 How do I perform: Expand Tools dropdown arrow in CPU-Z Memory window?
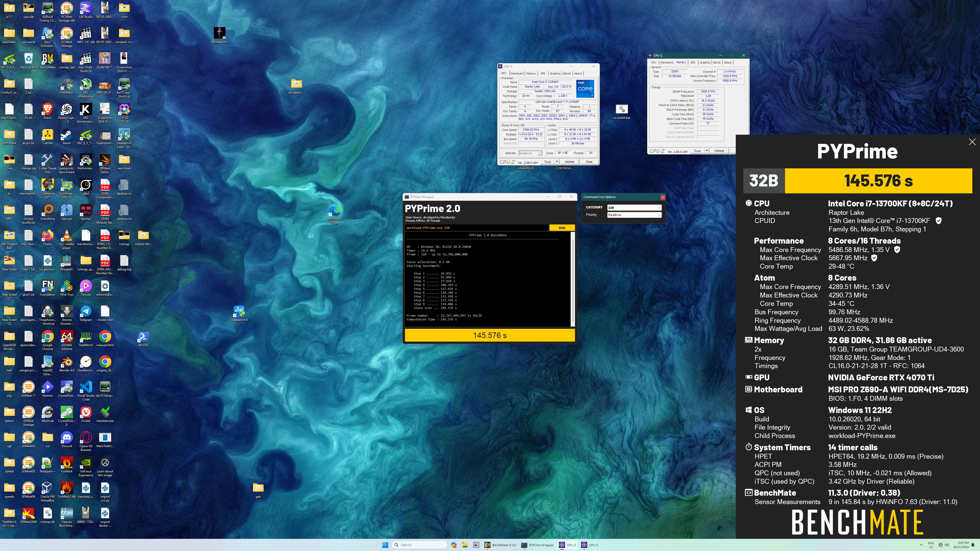tap(706, 151)
